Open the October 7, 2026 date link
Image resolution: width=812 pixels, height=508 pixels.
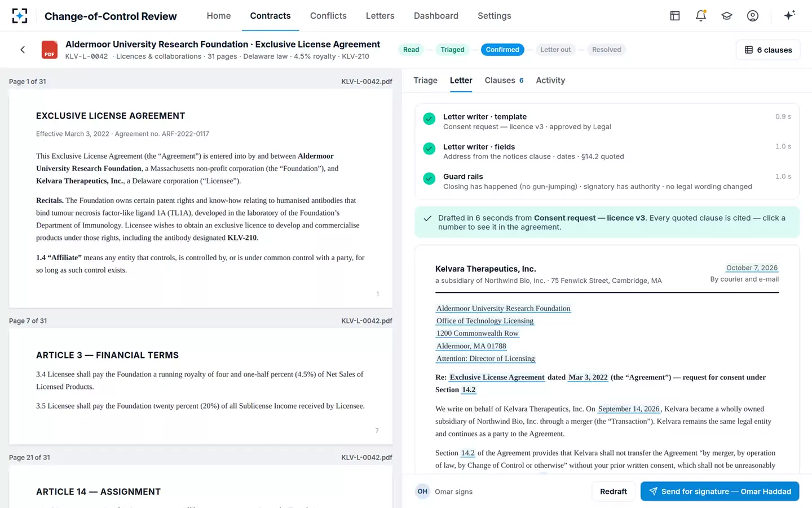(752, 268)
